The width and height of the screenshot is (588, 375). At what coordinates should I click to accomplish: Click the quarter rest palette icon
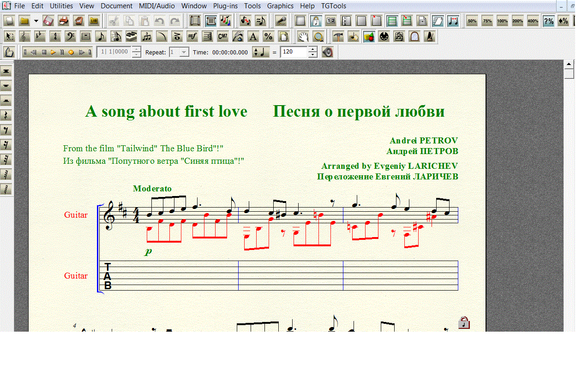pos(6,115)
